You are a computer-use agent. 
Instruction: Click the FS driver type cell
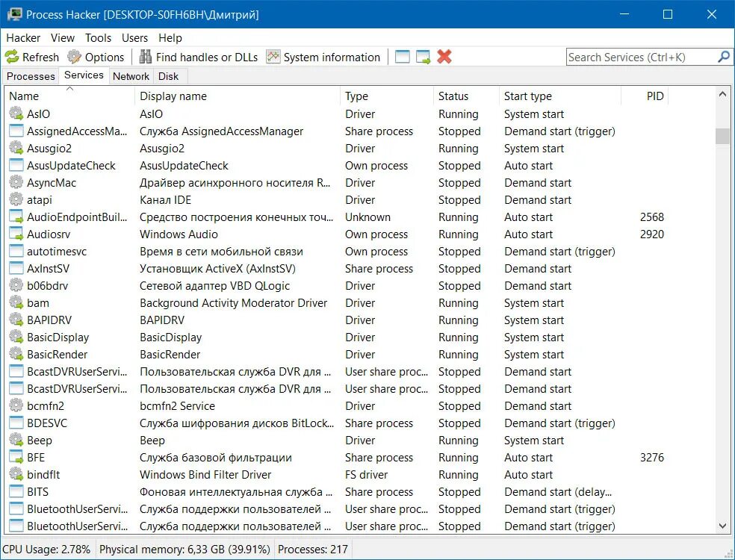point(366,474)
